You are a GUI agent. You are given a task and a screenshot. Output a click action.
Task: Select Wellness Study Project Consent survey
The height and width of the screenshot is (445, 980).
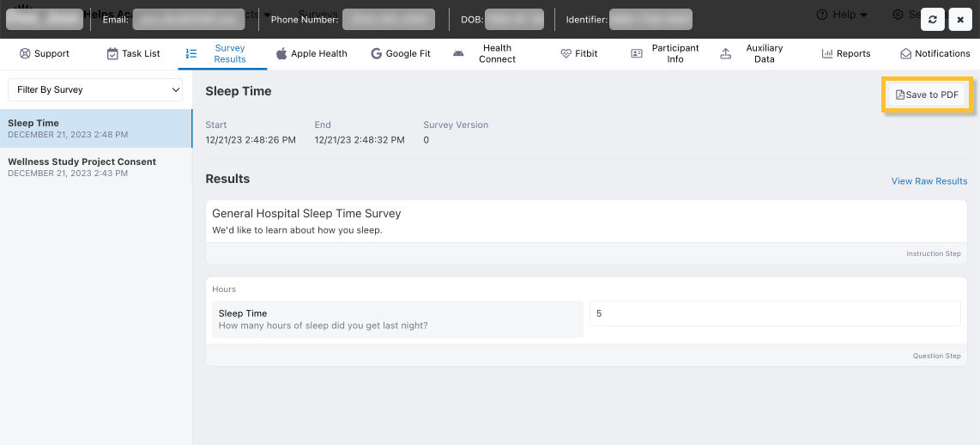pyautogui.click(x=96, y=167)
